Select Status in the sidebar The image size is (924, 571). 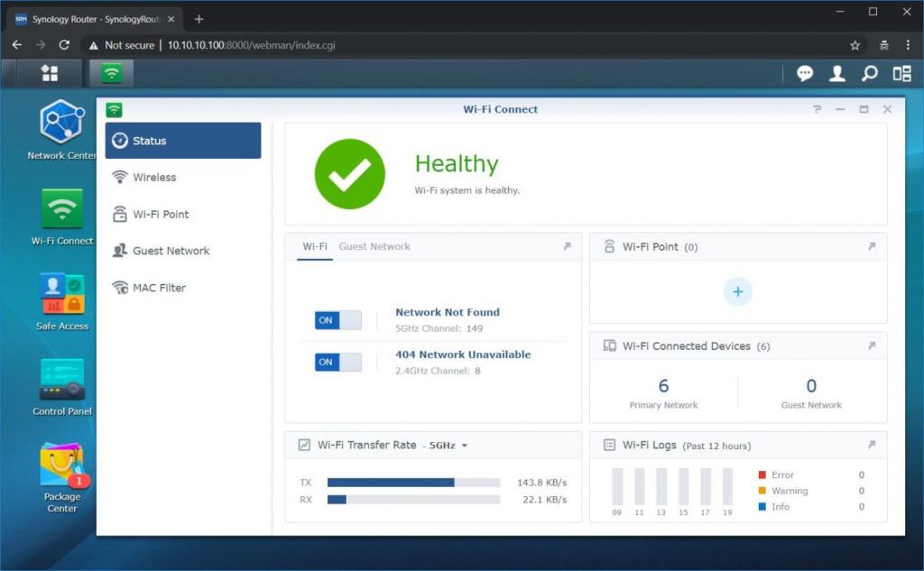coord(183,140)
